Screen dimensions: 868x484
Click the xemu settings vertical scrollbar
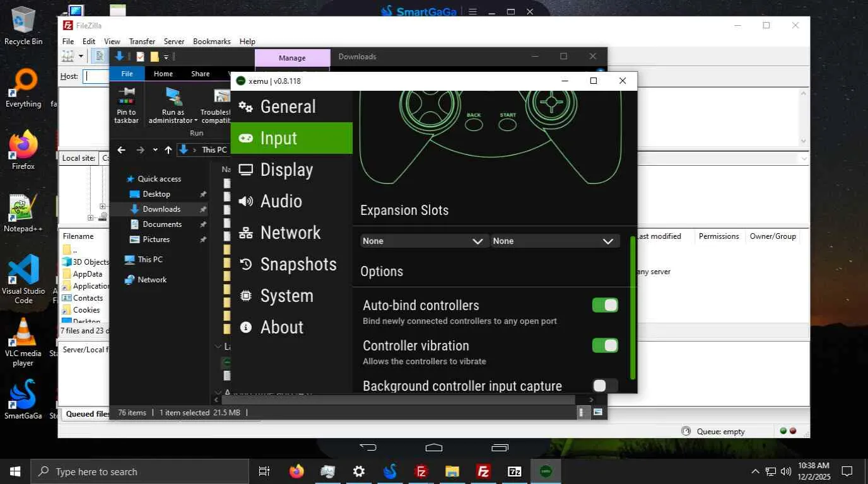[x=633, y=308]
